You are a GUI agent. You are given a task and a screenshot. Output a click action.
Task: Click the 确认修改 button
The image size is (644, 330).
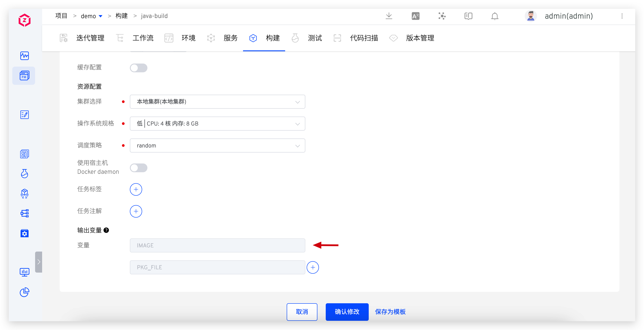click(x=347, y=312)
